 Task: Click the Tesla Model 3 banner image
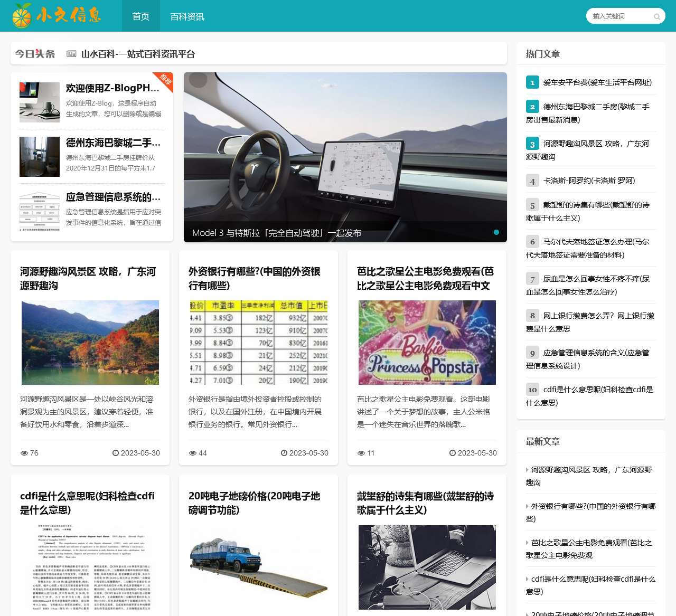[x=345, y=157]
